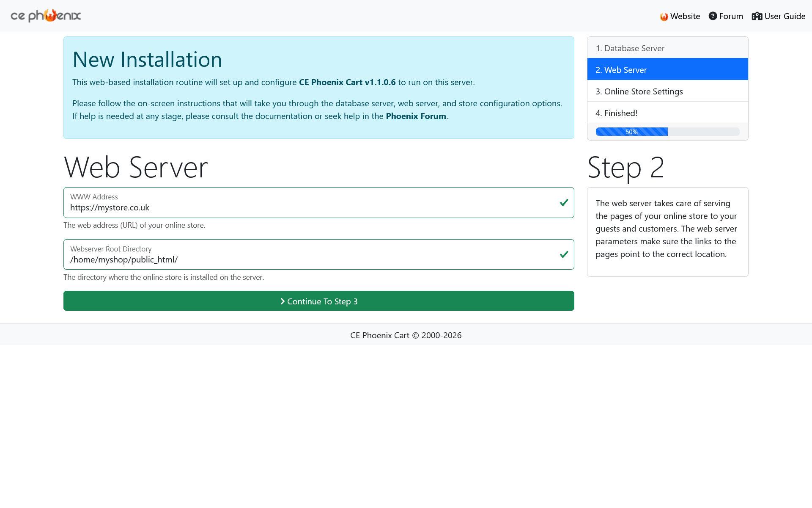This screenshot has height=508, width=812.
Task: Click the footer copyright text
Action: [x=406, y=335]
